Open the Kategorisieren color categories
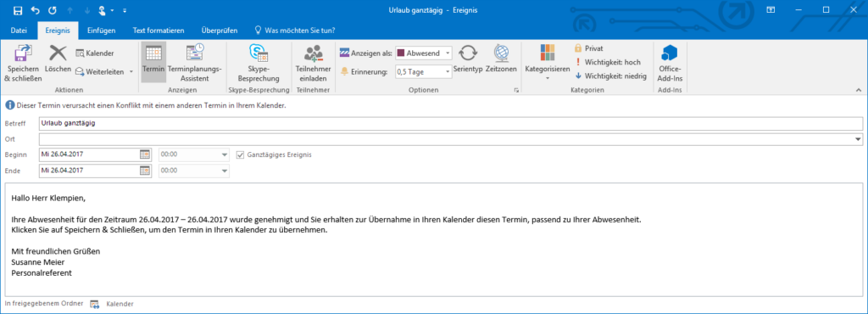This screenshot has width=868, height=314. tap(548, 58)
